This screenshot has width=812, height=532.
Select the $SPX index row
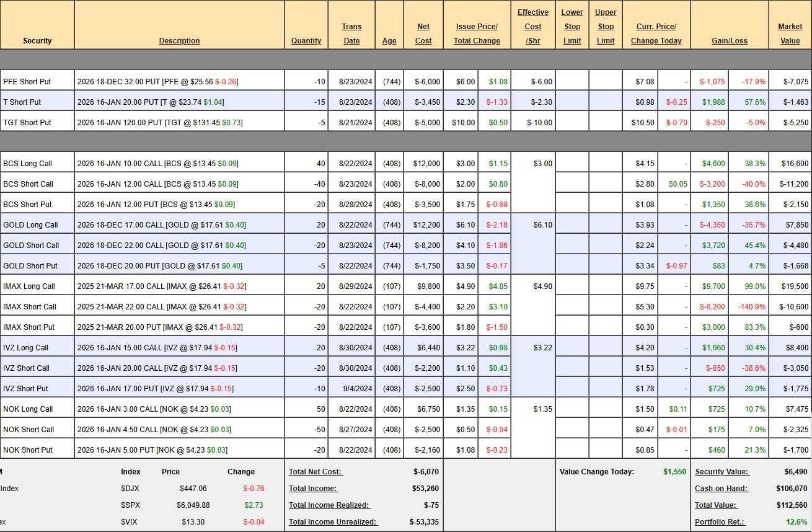click(x=130, y=505)
